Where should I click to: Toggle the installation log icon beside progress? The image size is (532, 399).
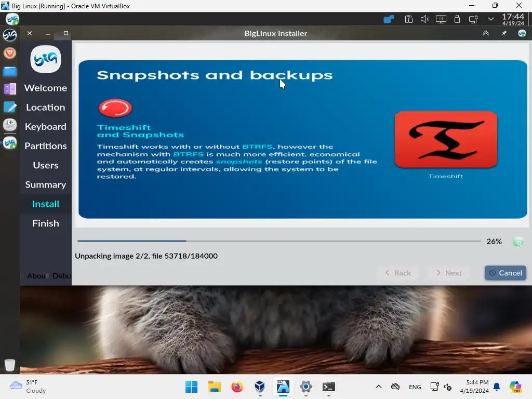(x=518, y=242)
